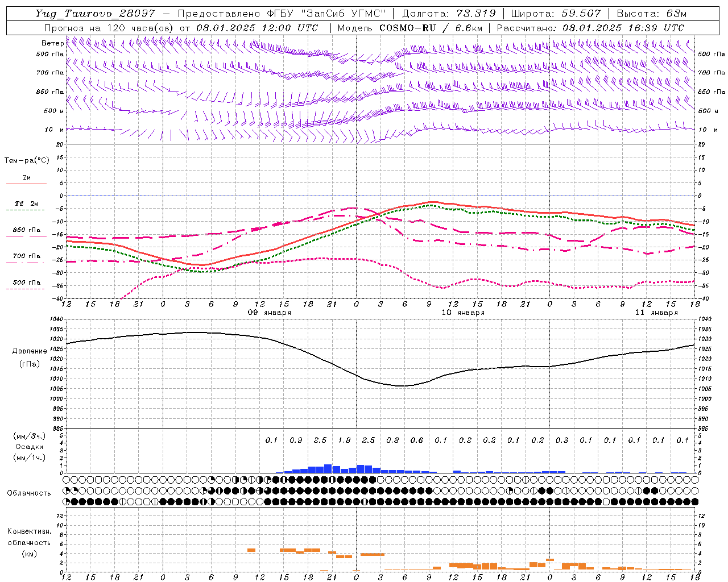The height and width of the screenshot is (582, 728).
Task: Click the 1.8 precipitation value
Action: pos(344,440)
